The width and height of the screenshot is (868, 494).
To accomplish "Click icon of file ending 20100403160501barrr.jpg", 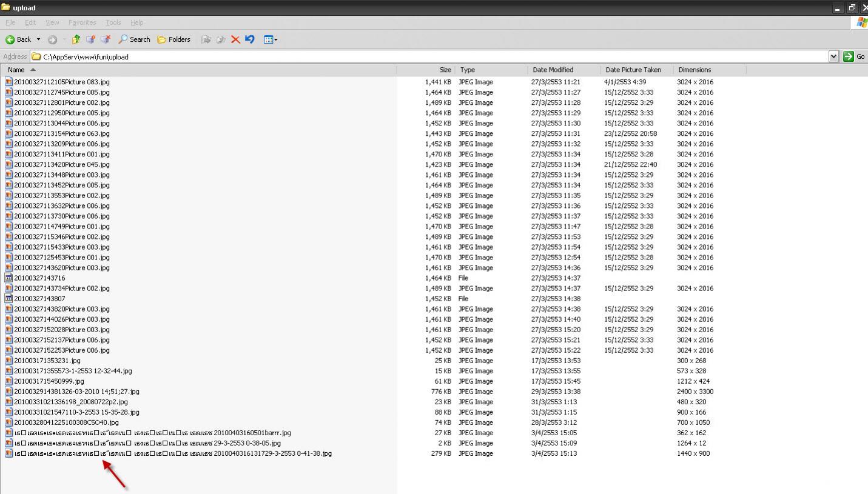I will click(x=9, y=432).
